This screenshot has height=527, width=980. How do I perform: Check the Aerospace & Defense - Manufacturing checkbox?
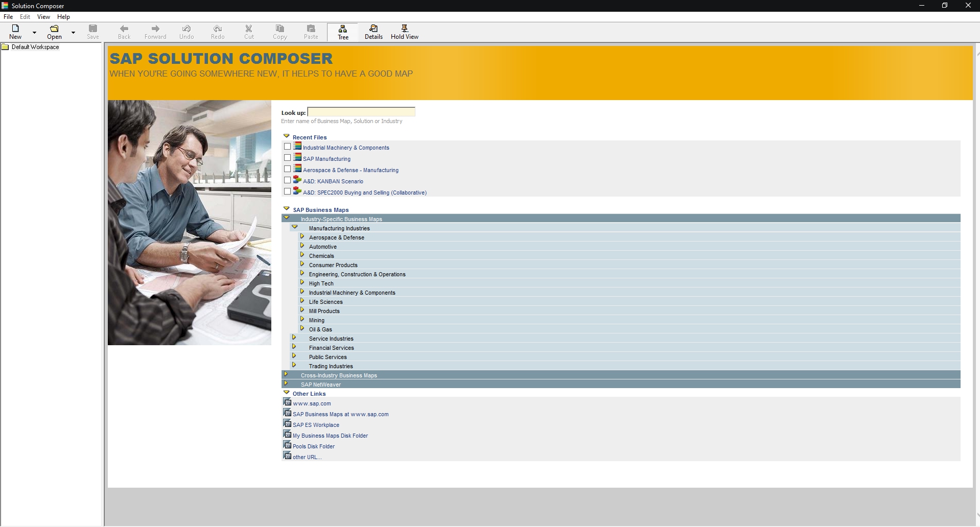287,169
